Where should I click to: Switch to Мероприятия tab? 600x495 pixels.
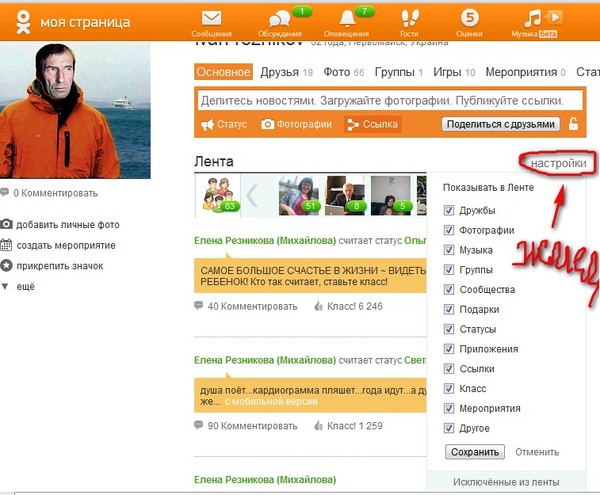click(x=525, y=72)
